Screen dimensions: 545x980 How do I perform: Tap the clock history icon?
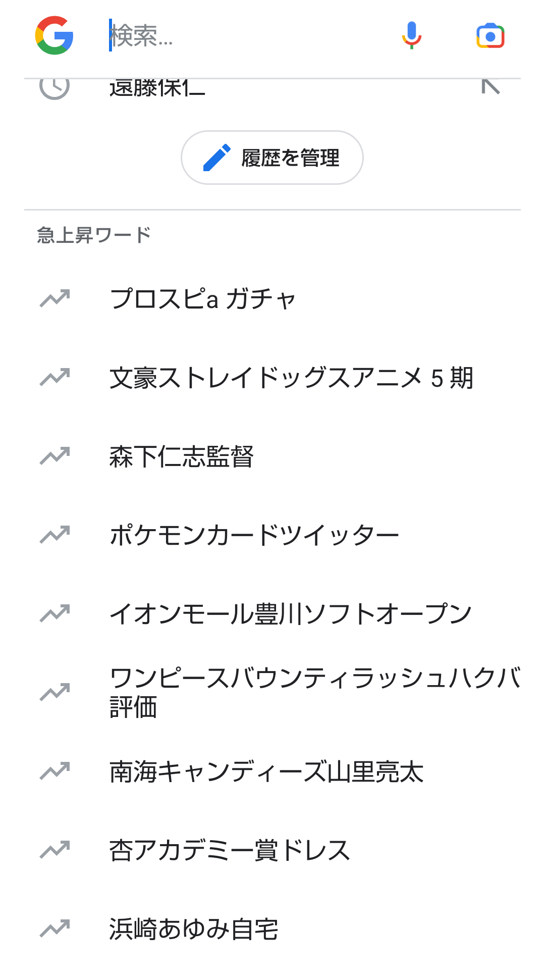(54, 88)
